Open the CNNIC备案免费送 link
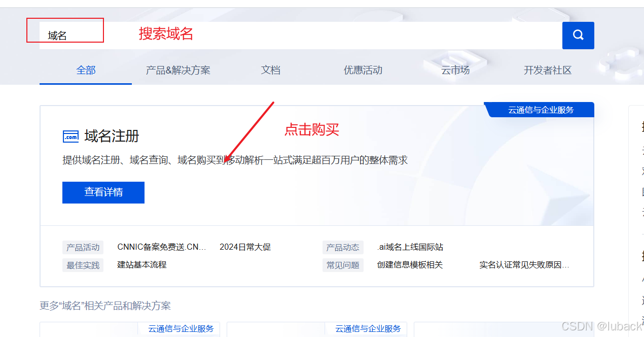 [x=160, y=247]
